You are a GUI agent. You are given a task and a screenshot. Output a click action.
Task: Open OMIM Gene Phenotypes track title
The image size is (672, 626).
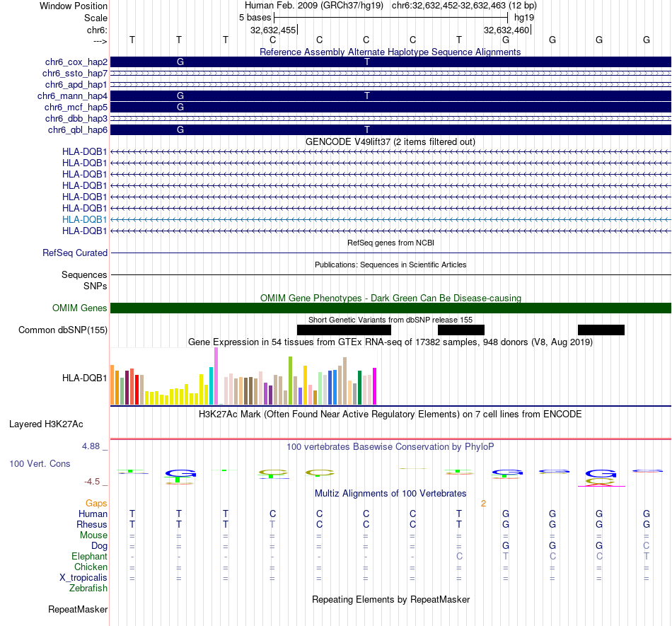tap(390, 298)
